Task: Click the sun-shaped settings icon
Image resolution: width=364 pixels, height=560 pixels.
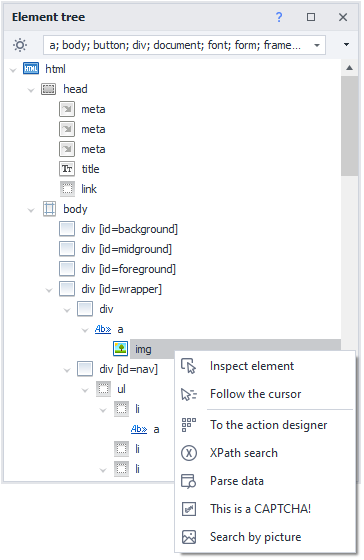Action: (x=20, y=45)
